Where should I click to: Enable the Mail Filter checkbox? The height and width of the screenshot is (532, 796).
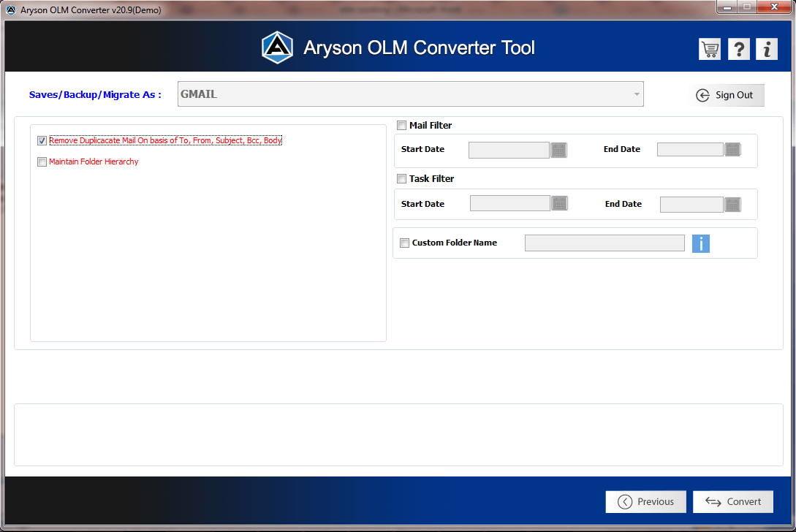[401, 126]
